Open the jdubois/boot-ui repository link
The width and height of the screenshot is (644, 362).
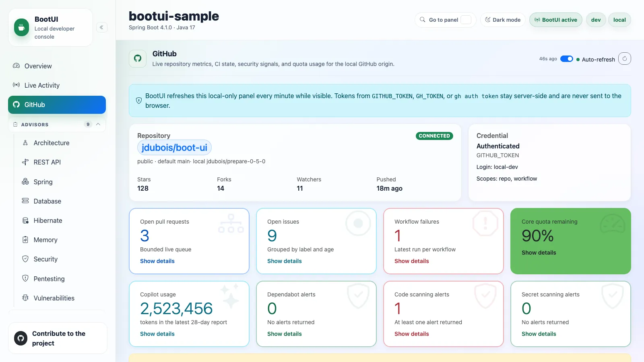click(174, 148)
